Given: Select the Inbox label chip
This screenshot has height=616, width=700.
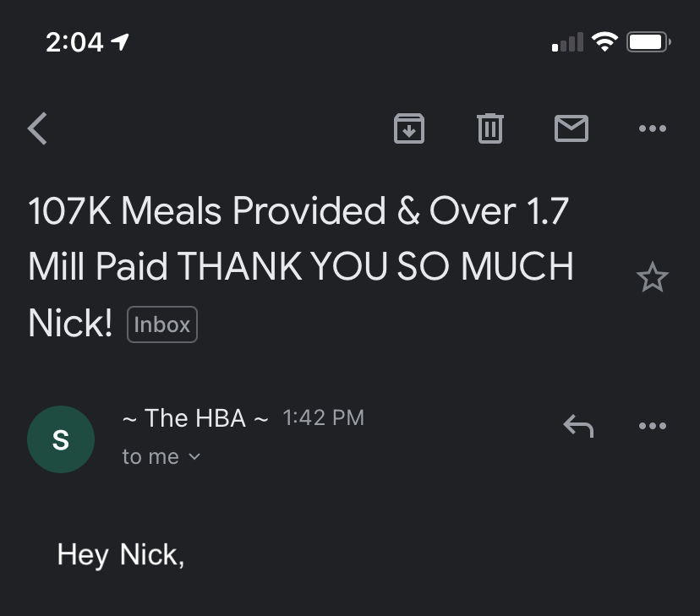Looking at the screenshot, I should coord(161,324).
